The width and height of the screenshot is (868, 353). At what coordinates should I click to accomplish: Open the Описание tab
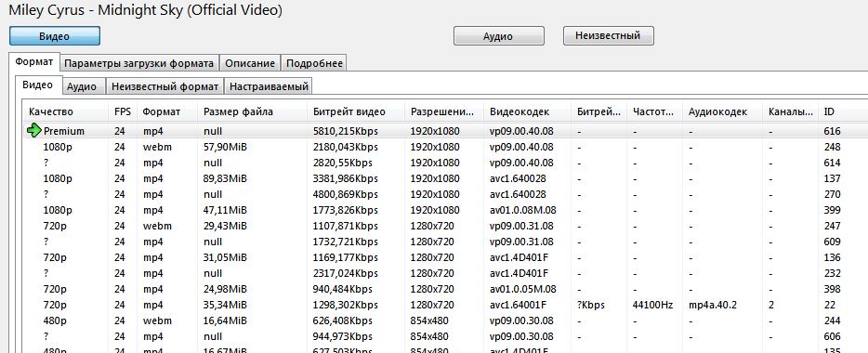[250, 63]
